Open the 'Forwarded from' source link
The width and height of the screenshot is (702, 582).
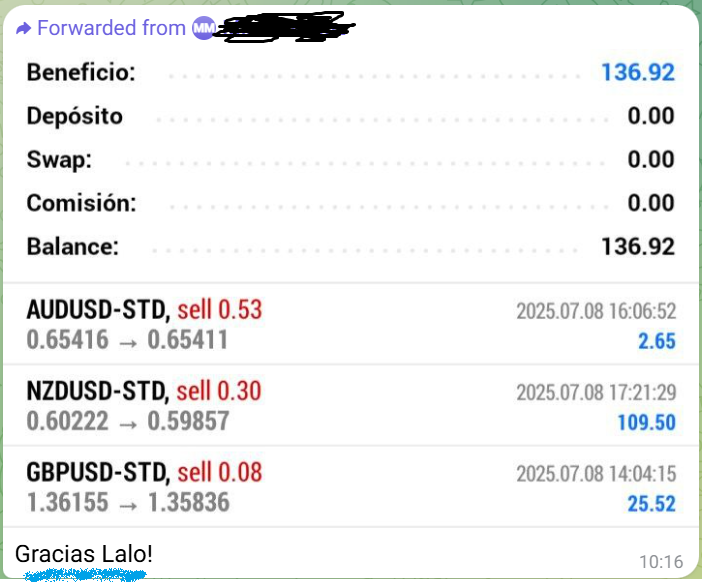click(x=111, y=28)
